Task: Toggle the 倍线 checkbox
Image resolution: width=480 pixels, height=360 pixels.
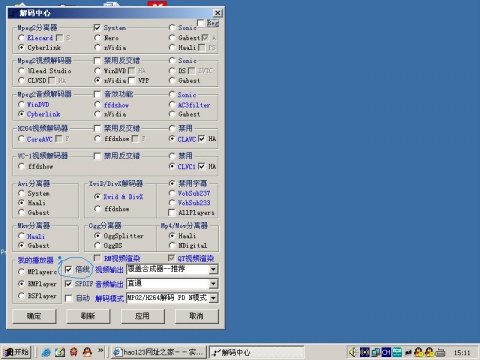Action: click(68, 269)
